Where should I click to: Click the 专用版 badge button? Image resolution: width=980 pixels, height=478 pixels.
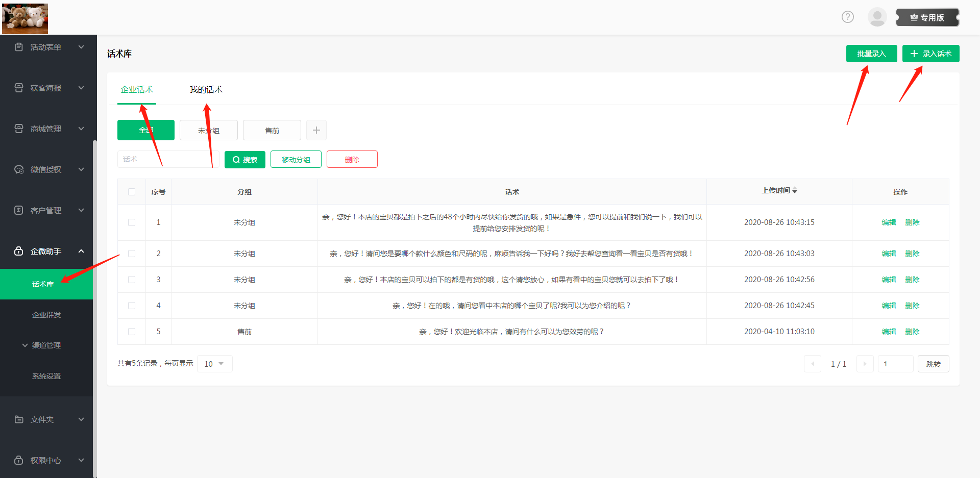(927, 17)
